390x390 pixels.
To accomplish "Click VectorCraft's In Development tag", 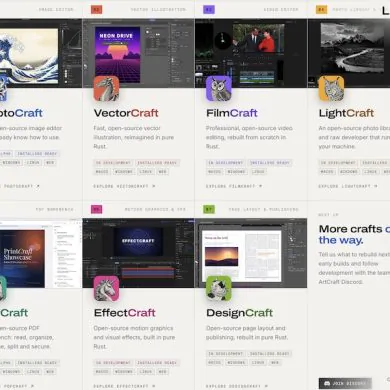I will 113,163.
